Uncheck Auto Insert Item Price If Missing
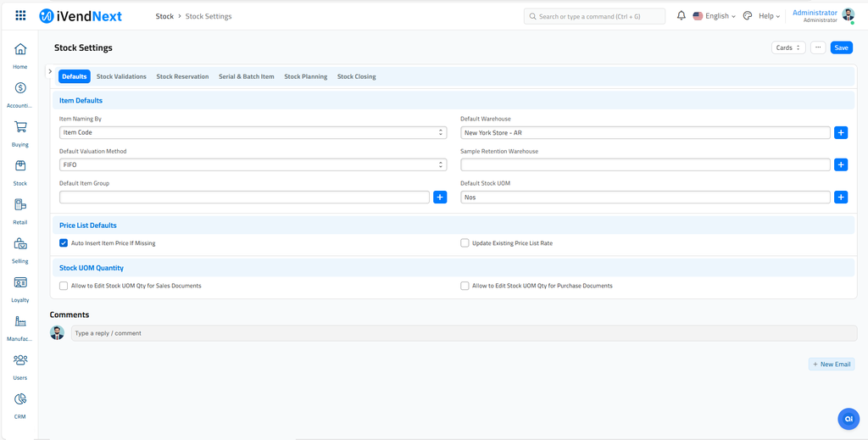Viewport: 868px width, 440px height. point(64,243)
